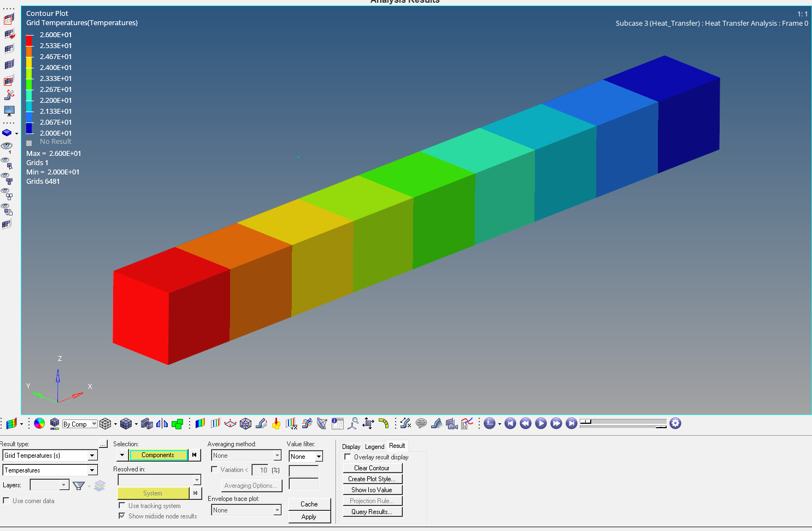
Task: Click the Apply button
Action: pyautogui.click(x=309, y=516)
